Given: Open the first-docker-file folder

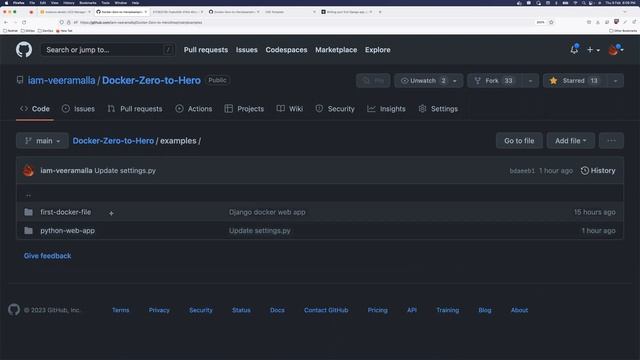Looking at the screenshot, I should [x=66, y=212].
